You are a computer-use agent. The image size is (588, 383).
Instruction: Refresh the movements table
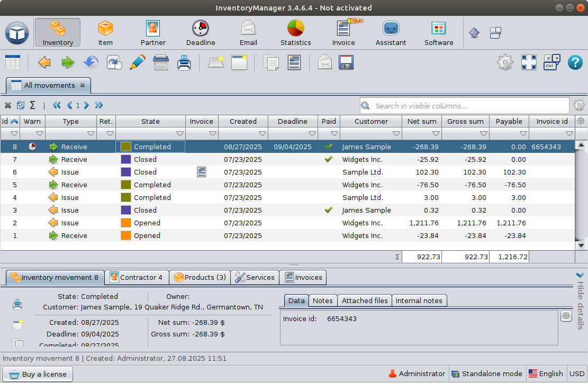(x=21, y=106)
